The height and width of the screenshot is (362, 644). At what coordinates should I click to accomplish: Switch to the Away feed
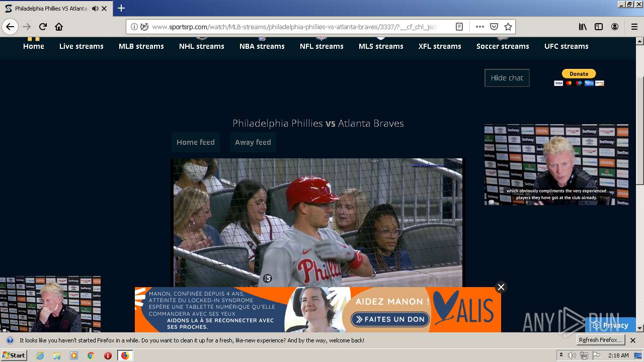(x=253, y=142)
